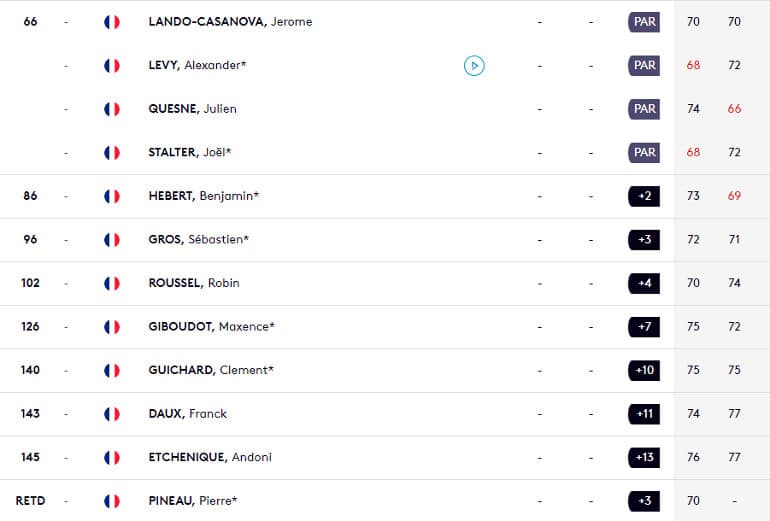The image size is (770, 521).
Task: Click the French flag beside LANDO-CASANOVA
Action: [x=112, y=22]
